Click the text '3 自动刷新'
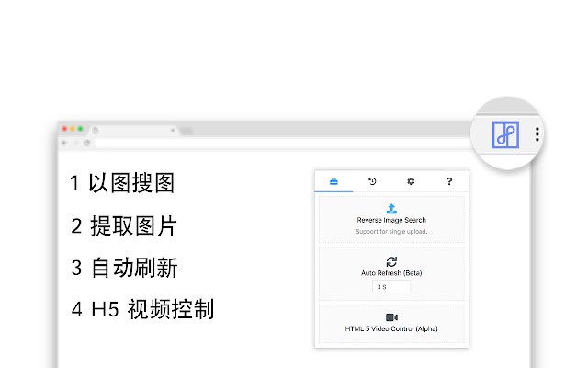588x368 pixels. 124,268
